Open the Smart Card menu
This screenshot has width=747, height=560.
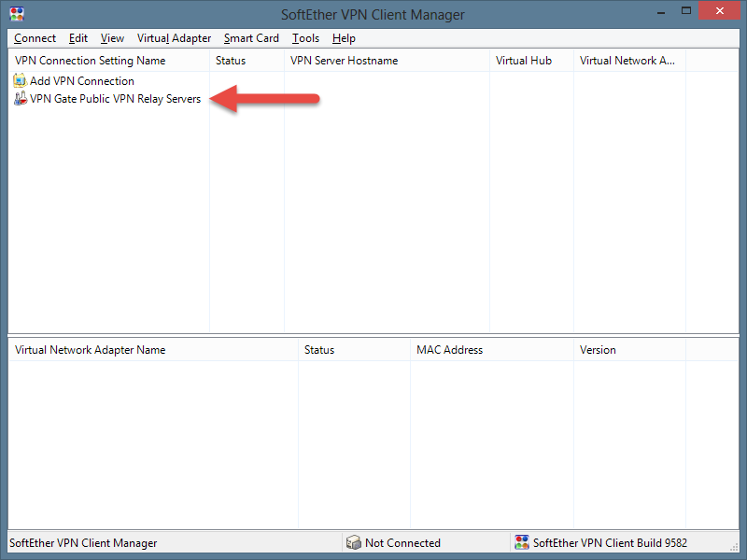click(251, 38)
